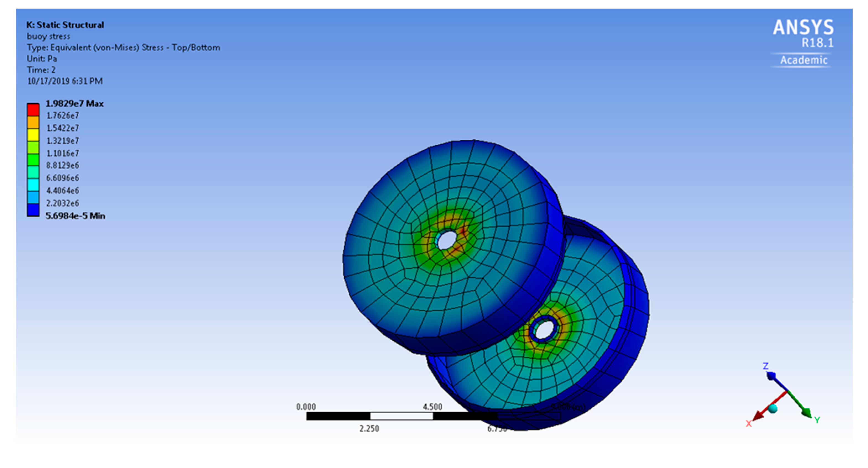Click the 1.9829e7 Max legend label
The image size is (868, 468).
point(74,103)
